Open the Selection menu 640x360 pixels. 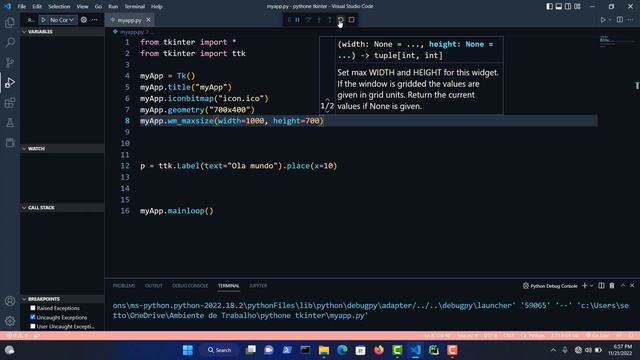[x=59, y=7]
